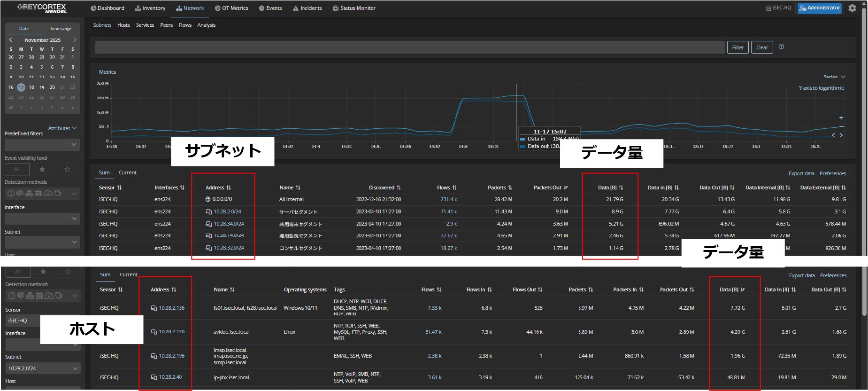The width and height of the screenshot is (868, 391).
Task: Toggle outlined star event visibility level
Action: pos(67,169)
